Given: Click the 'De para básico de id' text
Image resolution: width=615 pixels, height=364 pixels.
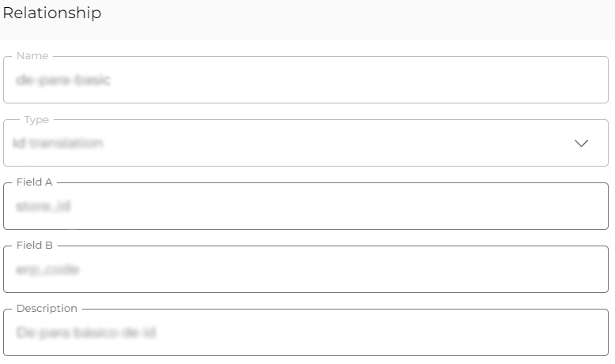Looking at the screenshot, I should [85, 333].
